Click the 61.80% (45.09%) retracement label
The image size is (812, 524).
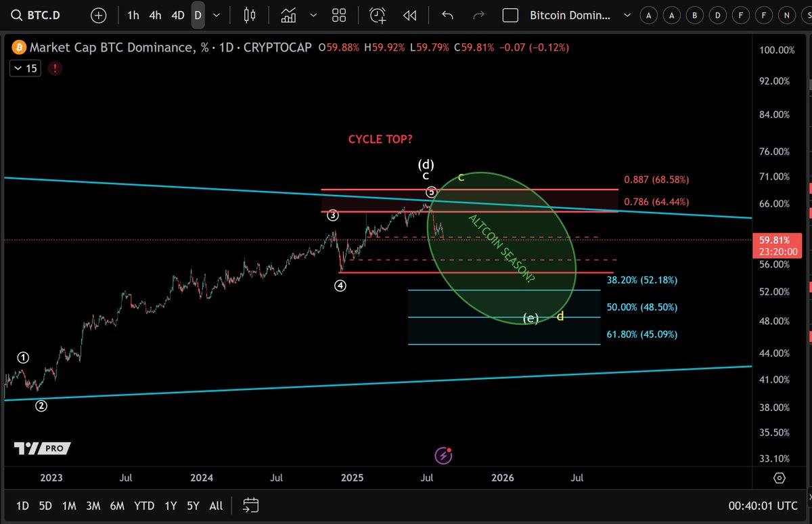tap(642, 334)
